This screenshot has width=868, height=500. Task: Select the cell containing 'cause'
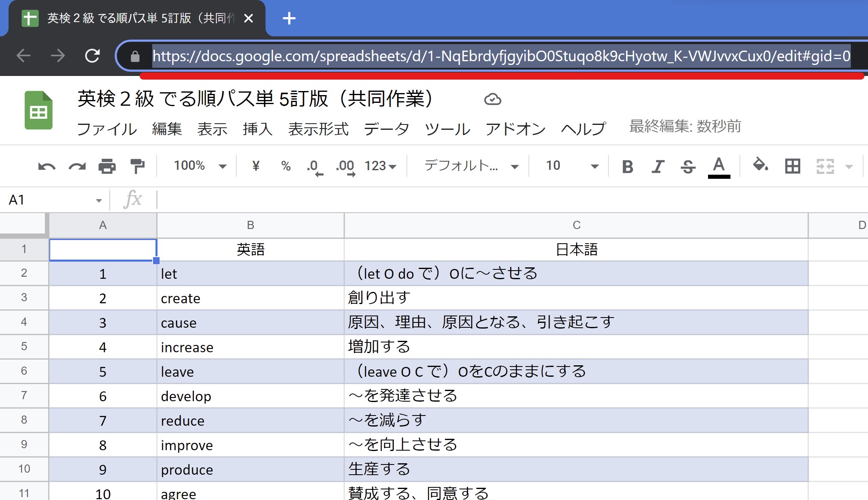pos(251,322)
